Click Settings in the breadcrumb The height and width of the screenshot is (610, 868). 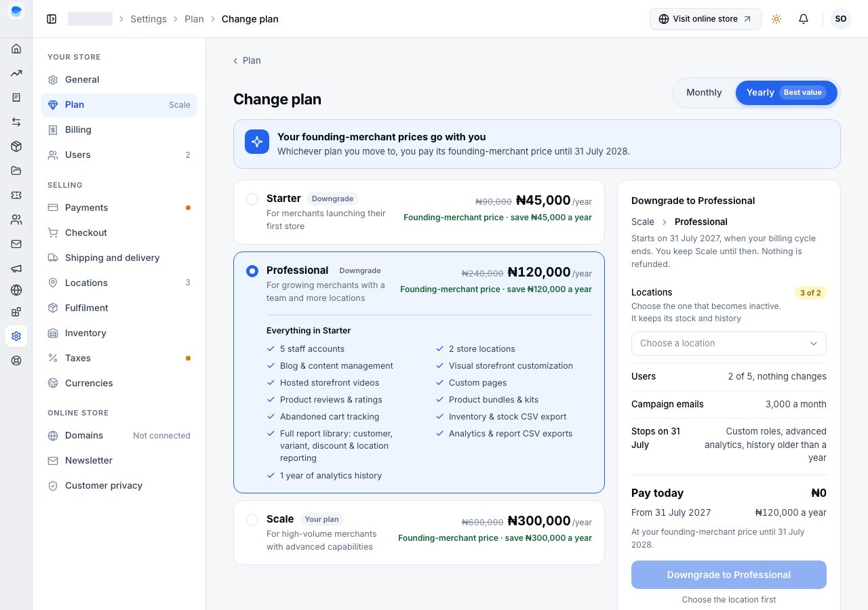(149, 19)
